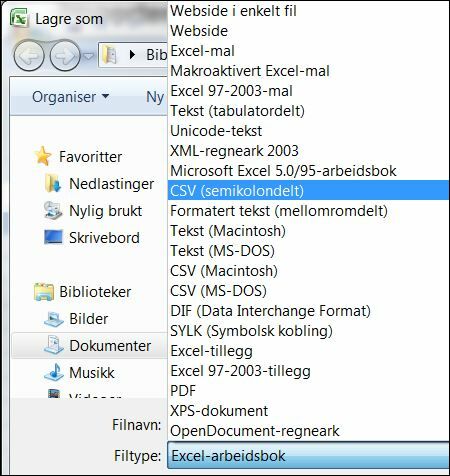The width and height of the screenshot is (450, 476).
Task: Choose Webside i enkelt fil format
Action: click(x=308, y=11)
